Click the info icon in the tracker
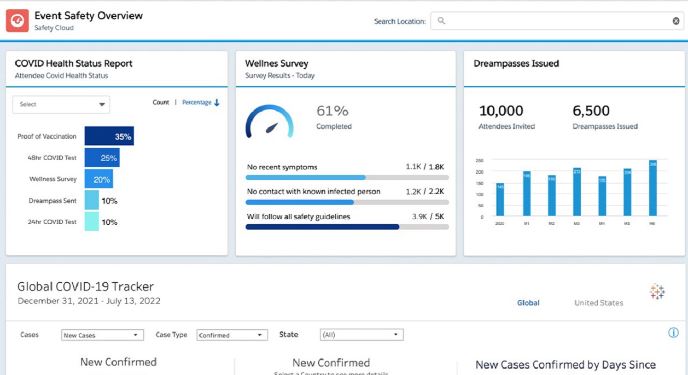Viewport: 688px width, 375px height. click(673, 333)
